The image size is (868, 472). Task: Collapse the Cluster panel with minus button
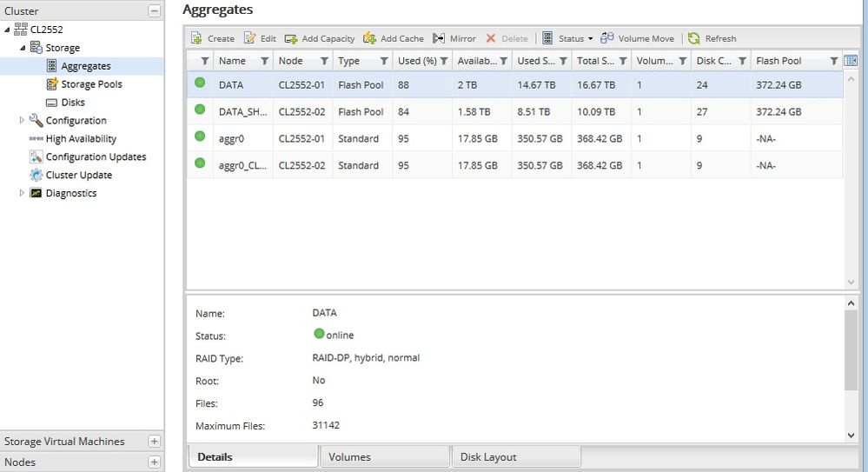click(155, 10)
